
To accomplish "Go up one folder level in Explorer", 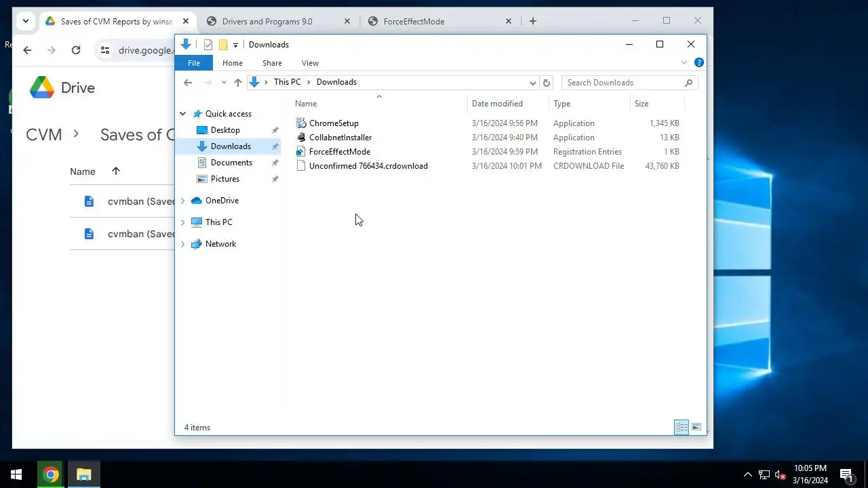I will (x=238, y=83).
